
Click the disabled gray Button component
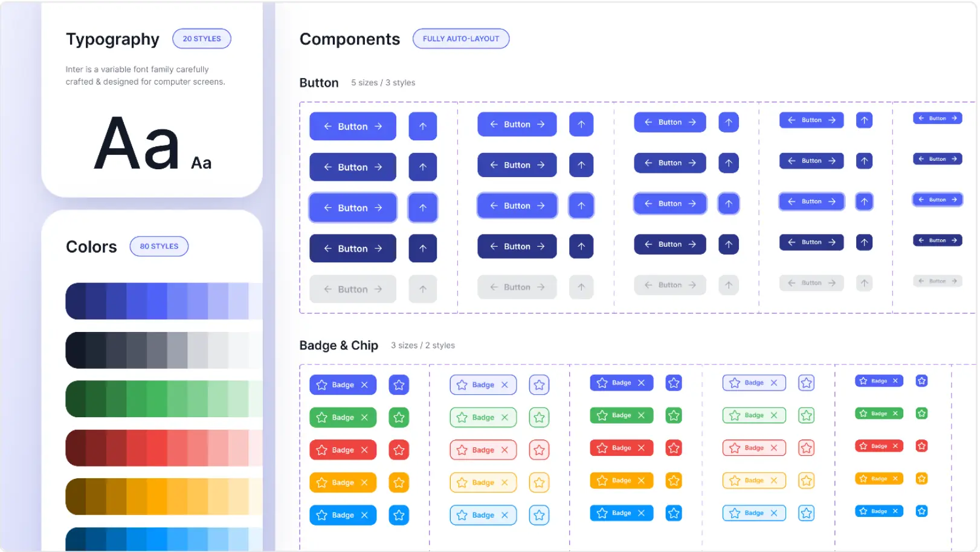click(x=353, y=289)
